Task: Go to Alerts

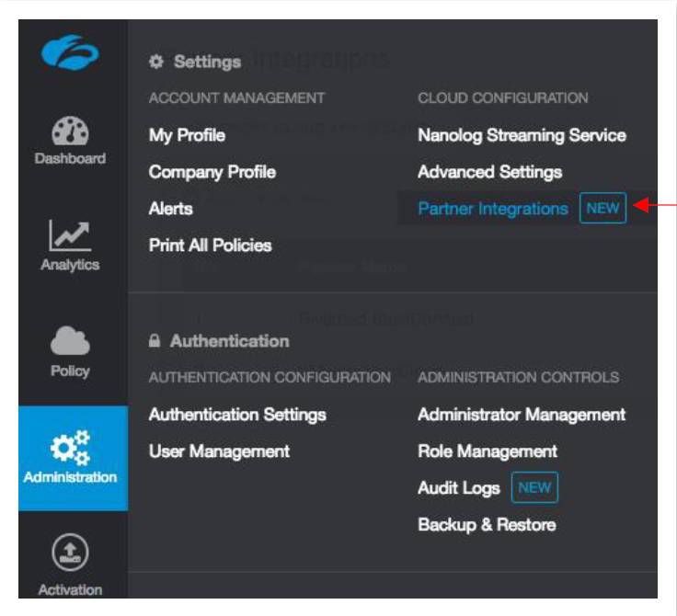Action: (170, 209)
